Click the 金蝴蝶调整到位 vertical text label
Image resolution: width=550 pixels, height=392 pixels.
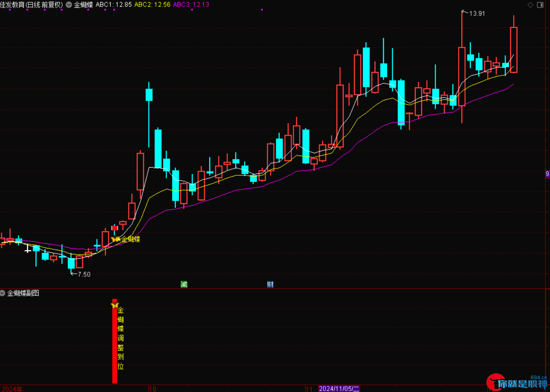pyautogui.click(x=121, y=338)
